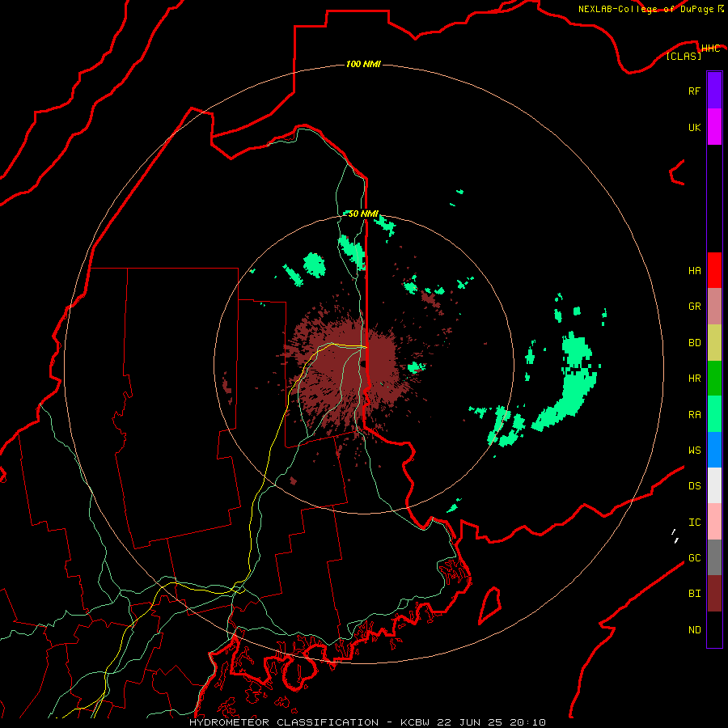This screenshot has width=728, height=728.
Task: Click the IC light pink legend swatch
Action: click(x=714, y=522)
